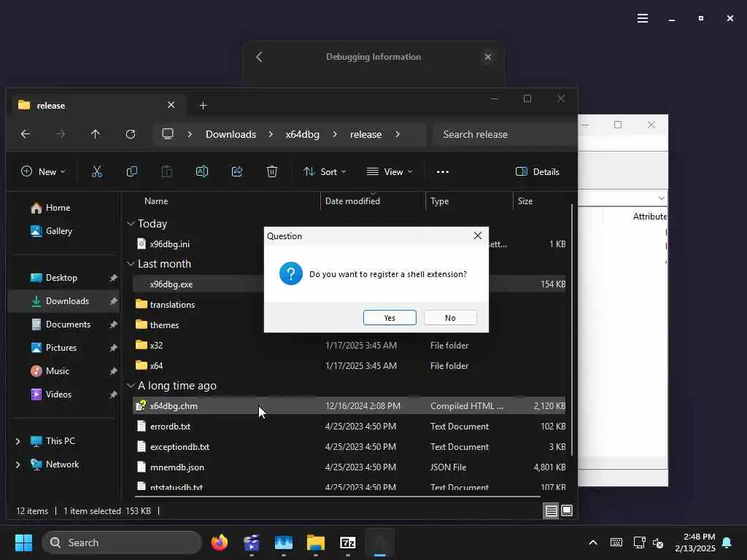The image size is (747, 560).
Task: Open the New item dropdown
Action: [x=43, y=171]
